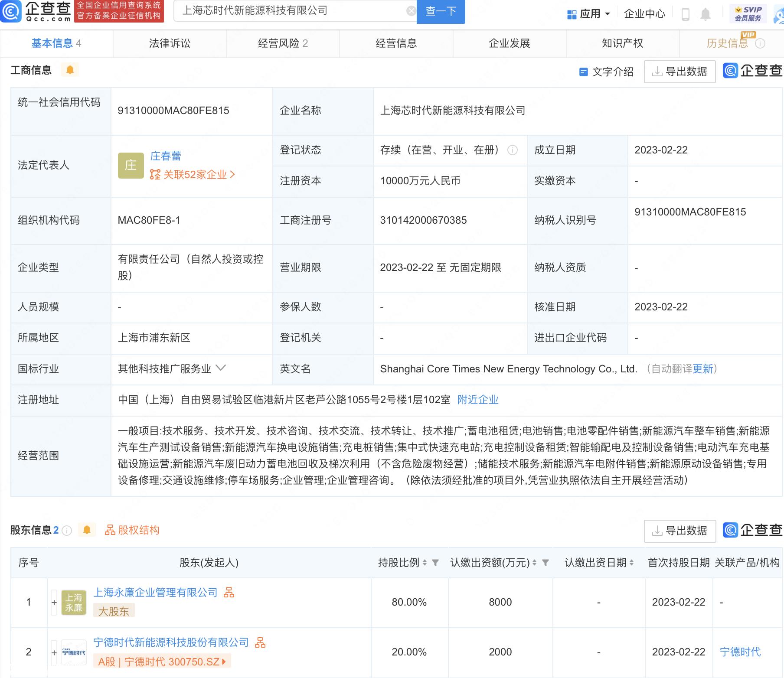Switch to 法律诉讼 tab

tap(170, 43)
